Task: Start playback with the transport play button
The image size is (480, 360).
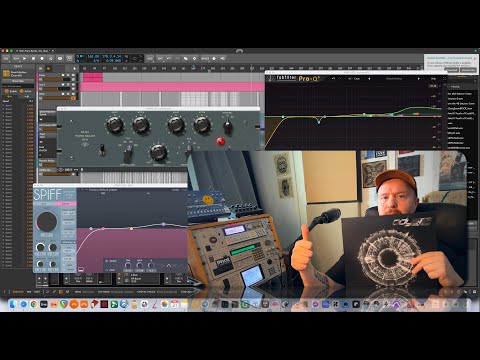Action: coord(25,58)
